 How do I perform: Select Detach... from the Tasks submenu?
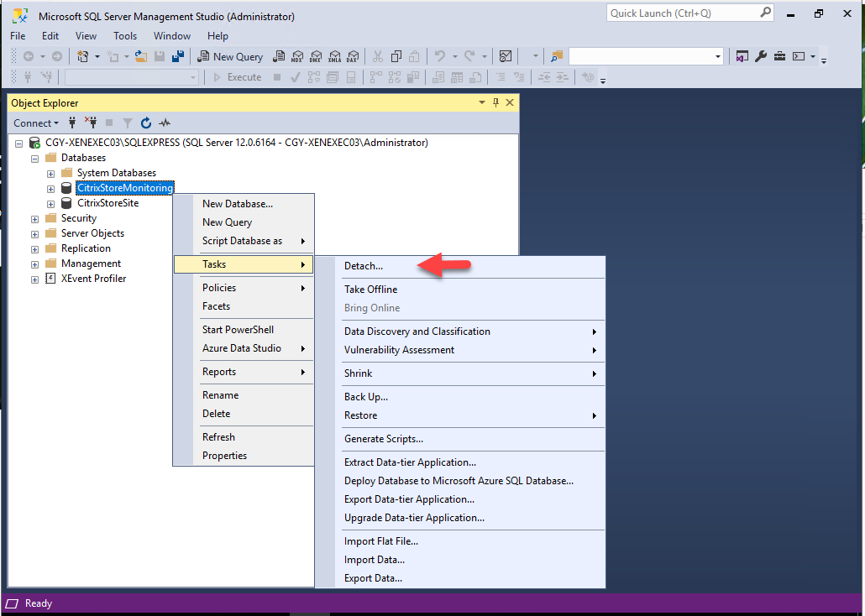click(364, 266)
